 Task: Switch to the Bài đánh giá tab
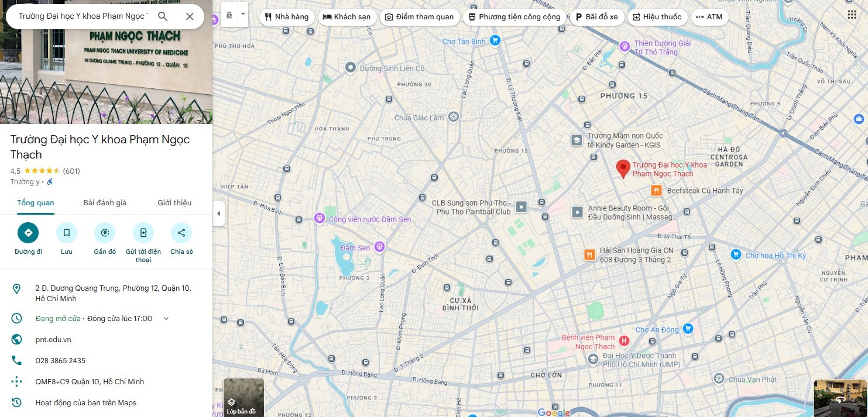(105, 203)
